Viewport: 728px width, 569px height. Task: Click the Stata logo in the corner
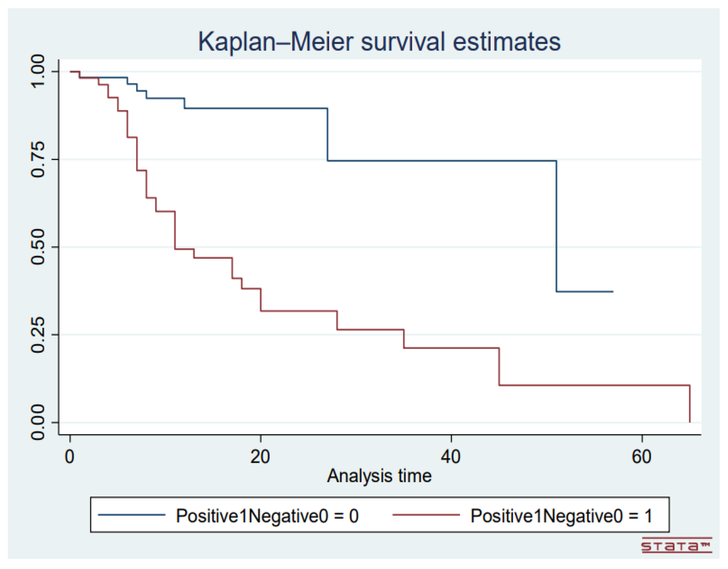pyautogui.click(x=676, y=545)
